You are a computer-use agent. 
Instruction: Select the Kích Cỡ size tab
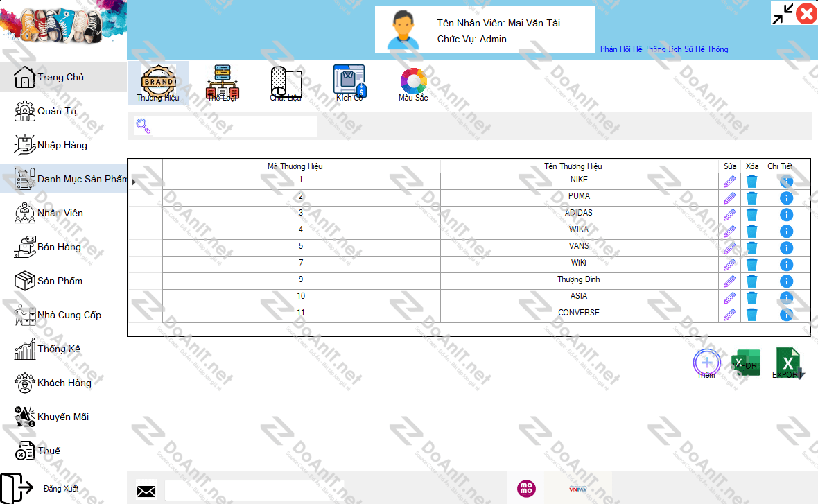[x=349, y=82]
